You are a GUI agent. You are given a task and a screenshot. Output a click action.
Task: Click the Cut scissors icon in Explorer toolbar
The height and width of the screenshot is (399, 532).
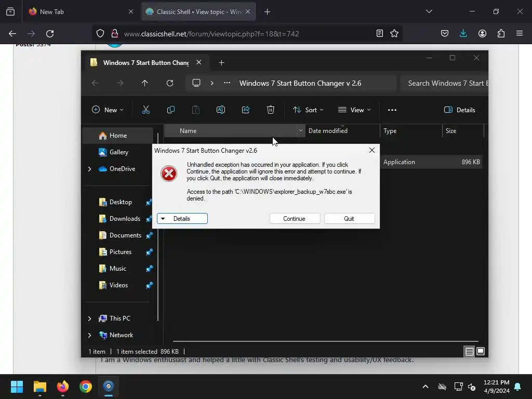tap(145, 110)
